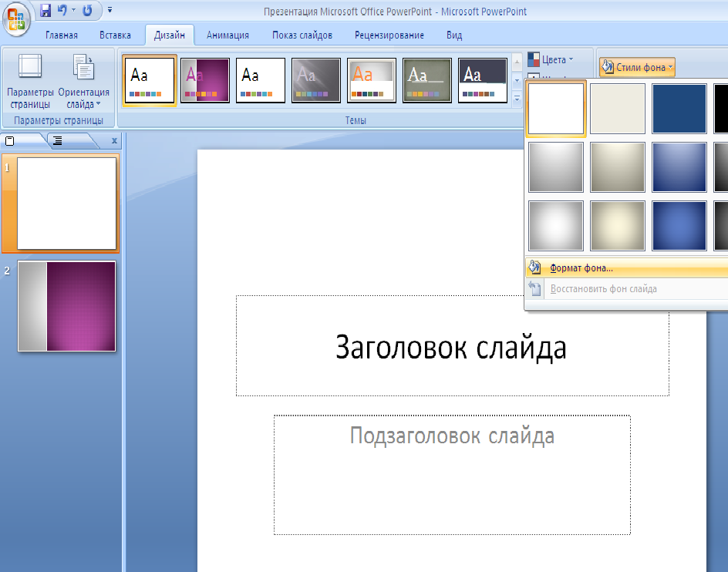728x572 pixels.
Task: Open the Undo history dropdown arrow
Action: (x=73, y=10)
